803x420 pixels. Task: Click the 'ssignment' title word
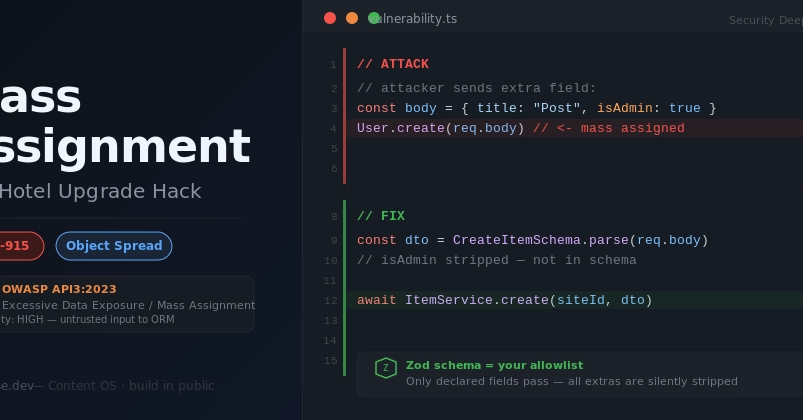pyautogui.click(x=125, y=147)
